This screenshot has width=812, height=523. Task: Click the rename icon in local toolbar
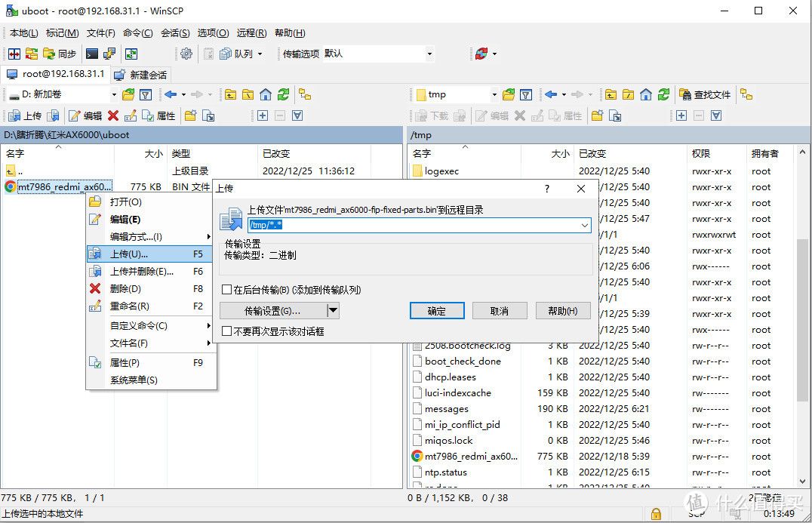pos(131,115)
